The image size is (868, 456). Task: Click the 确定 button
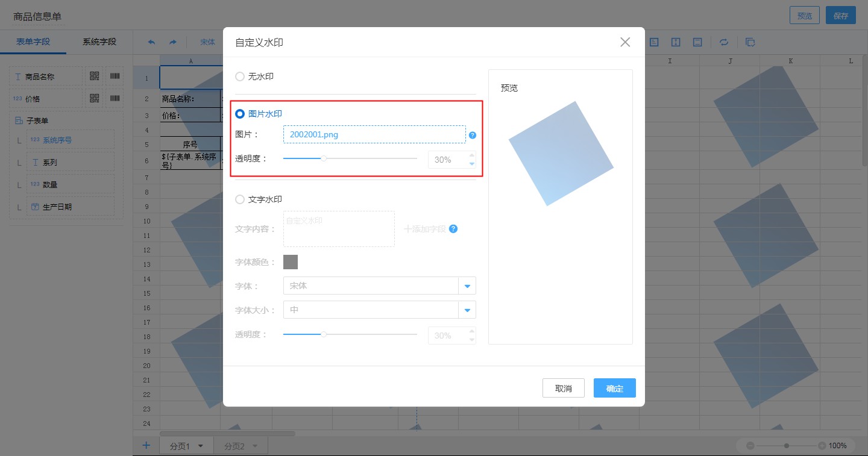pos(614,389)
